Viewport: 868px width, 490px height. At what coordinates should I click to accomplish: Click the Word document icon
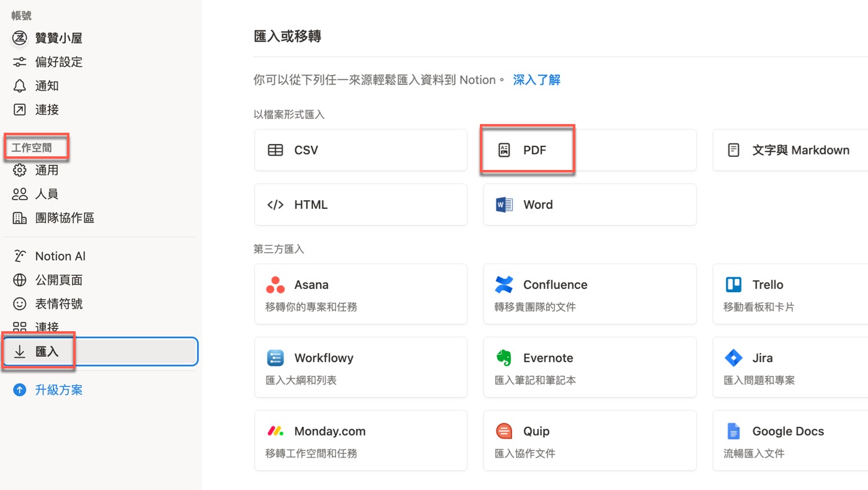tap(504, 205)
